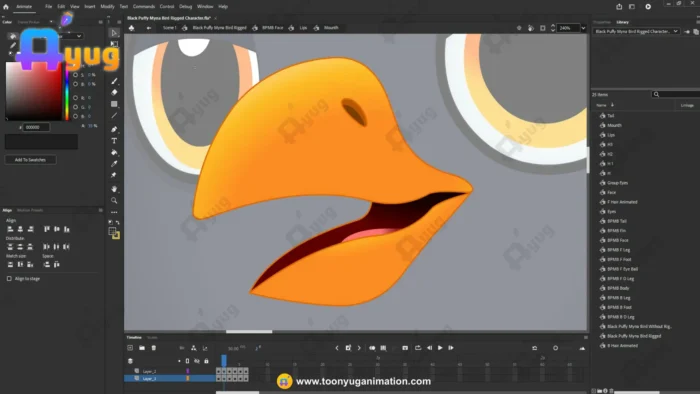The image size is (700, 394).
Task: Enable the Align to stage checkbox
Action: [x=9, y=279]
